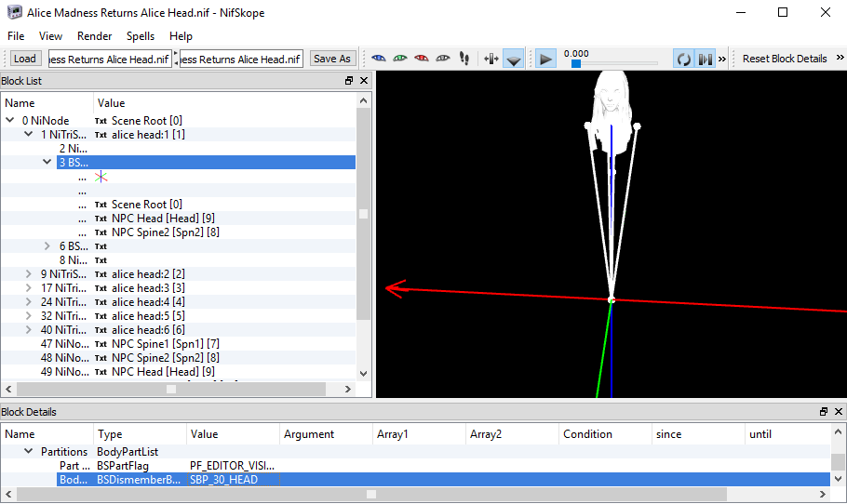Close the Block Details panel
The width and height of the screenshot is (847, 504).
(839, 412)
